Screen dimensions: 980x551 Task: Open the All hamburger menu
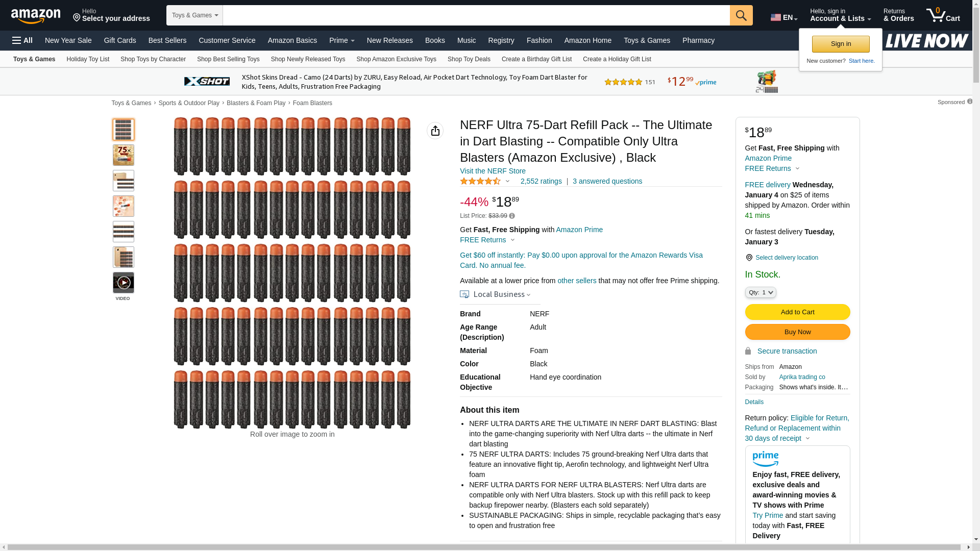[22, 40]
